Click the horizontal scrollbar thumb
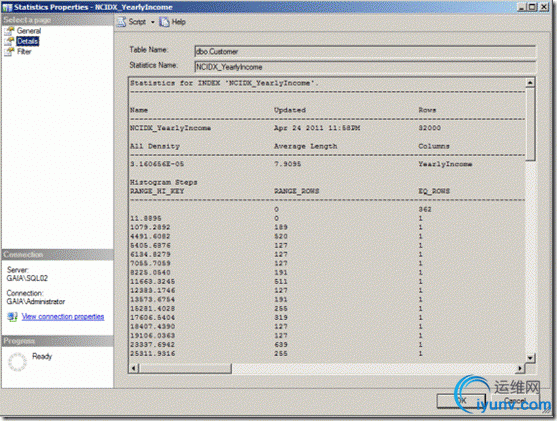The width and height of the screenshot is (557, 421). coord(185,368)
